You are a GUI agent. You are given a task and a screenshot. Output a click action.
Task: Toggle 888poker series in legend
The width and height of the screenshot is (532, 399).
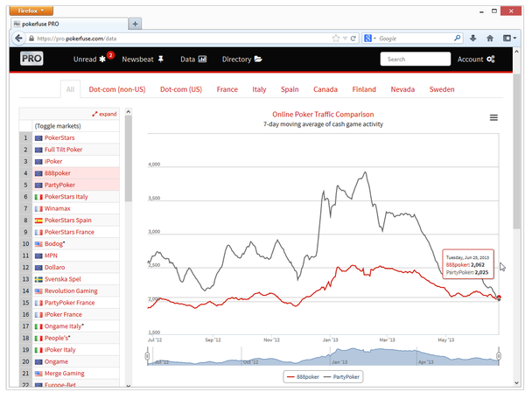click(303, 377)
